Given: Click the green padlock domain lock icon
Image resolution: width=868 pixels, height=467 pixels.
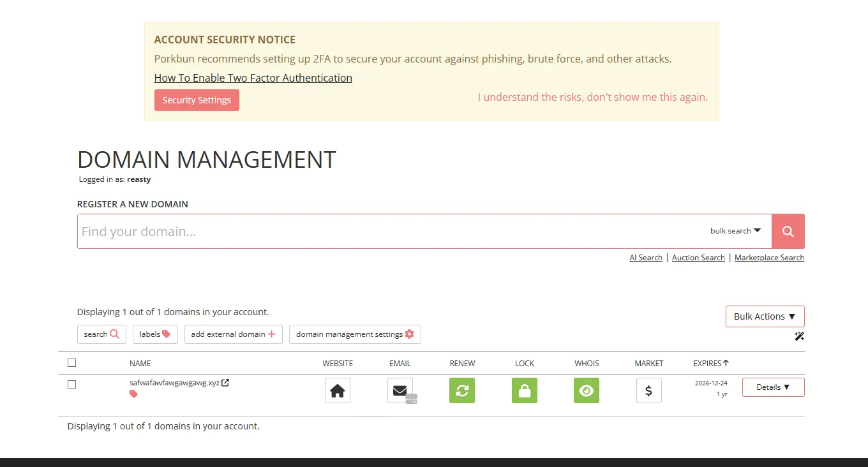Looking at the screenshot, I should click(x=524, y=390).
